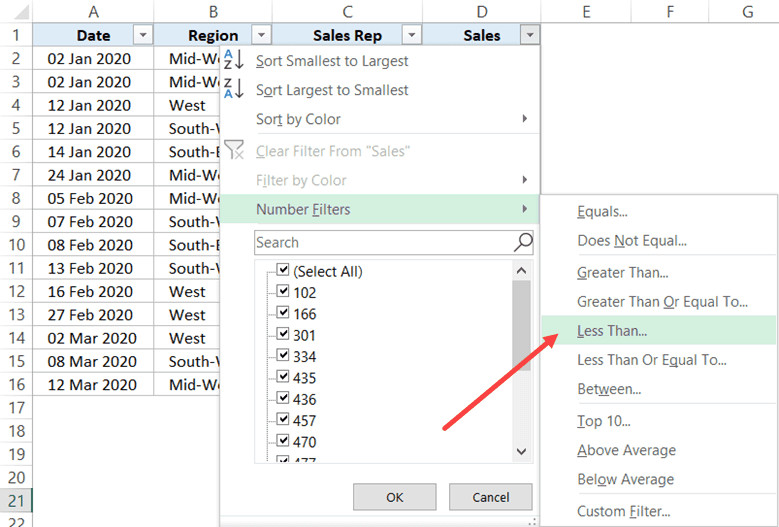Select Less Than... from Number Filters

[x=612, y=330]
